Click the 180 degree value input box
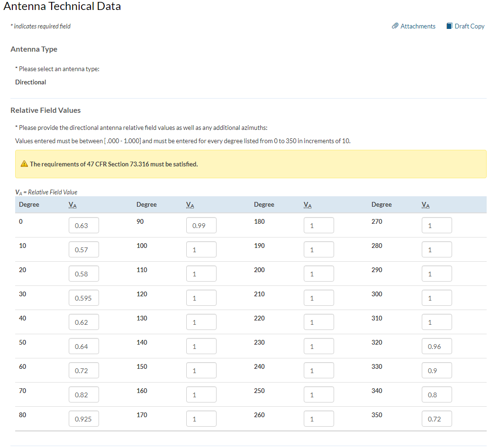Viewport: 499px width, 448px height. (x=319, y=226)
